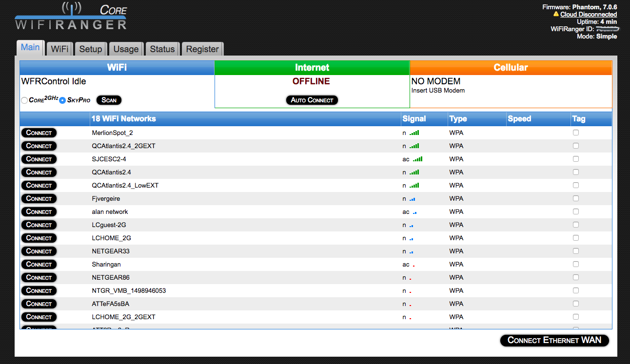Click the NTGR_VMB_1498946053 network name
This screenshot has width=630, height=364.
(129, 290)
